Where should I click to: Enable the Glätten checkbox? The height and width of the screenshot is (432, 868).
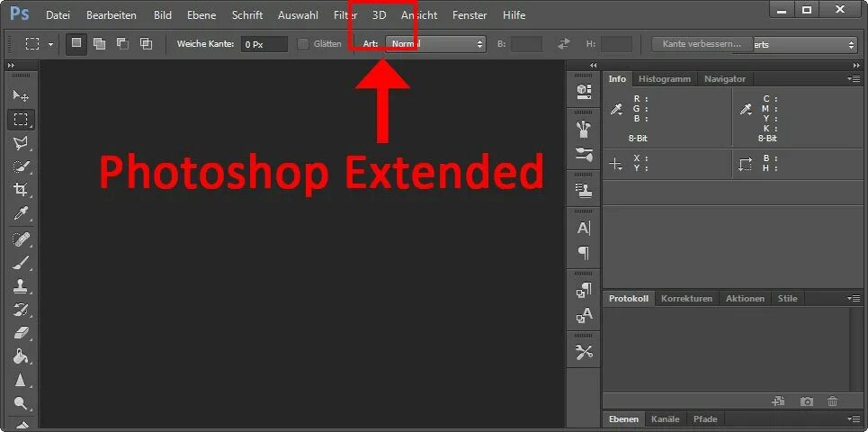click(x=303, y=44)
